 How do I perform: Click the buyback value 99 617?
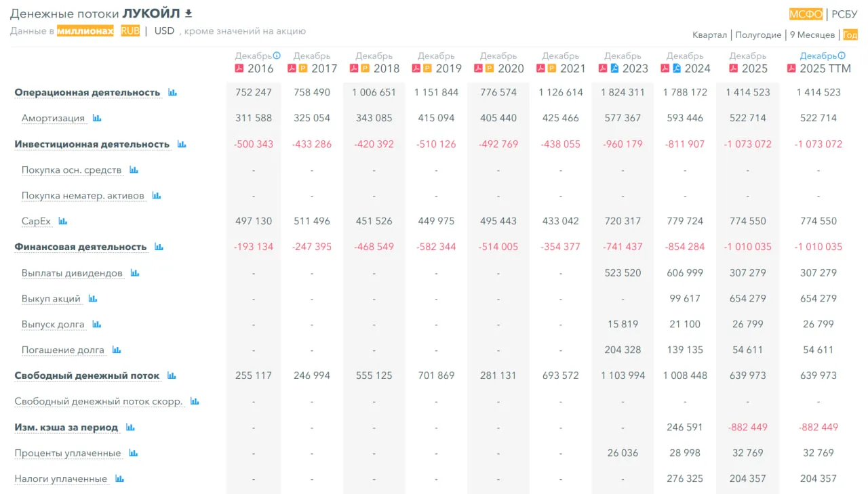click(x=686, y=298)
